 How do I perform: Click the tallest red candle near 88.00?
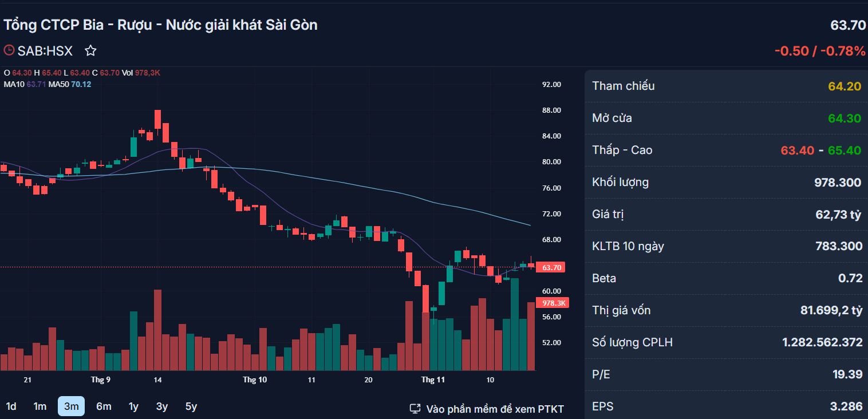pyautogui.click(x=157, y=120)
